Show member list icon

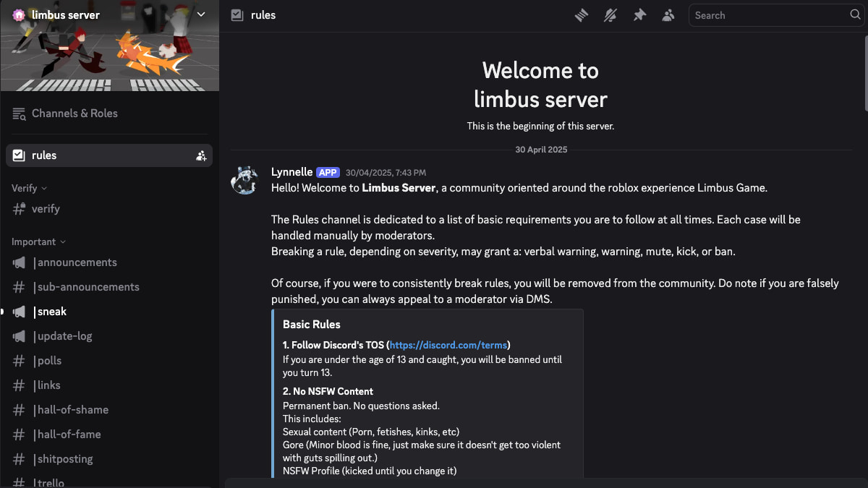point(668,15)
